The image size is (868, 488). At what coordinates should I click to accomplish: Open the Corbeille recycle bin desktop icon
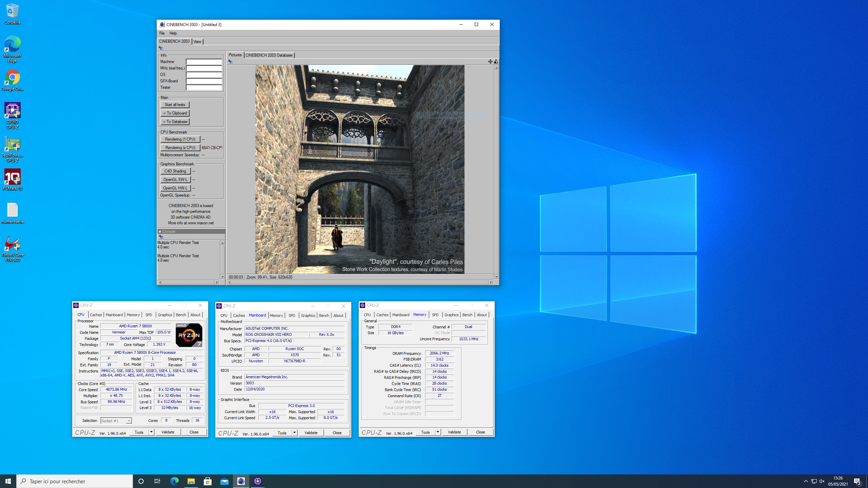[x=12, y=14]
